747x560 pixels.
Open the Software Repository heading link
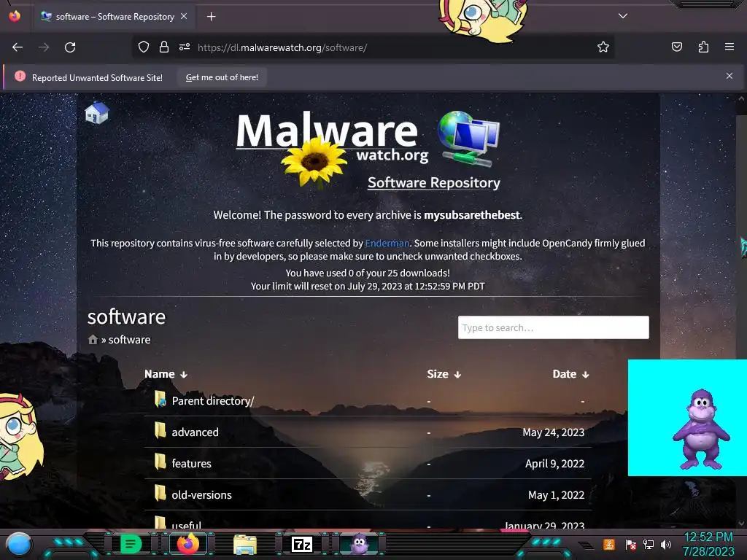(433, 183)
